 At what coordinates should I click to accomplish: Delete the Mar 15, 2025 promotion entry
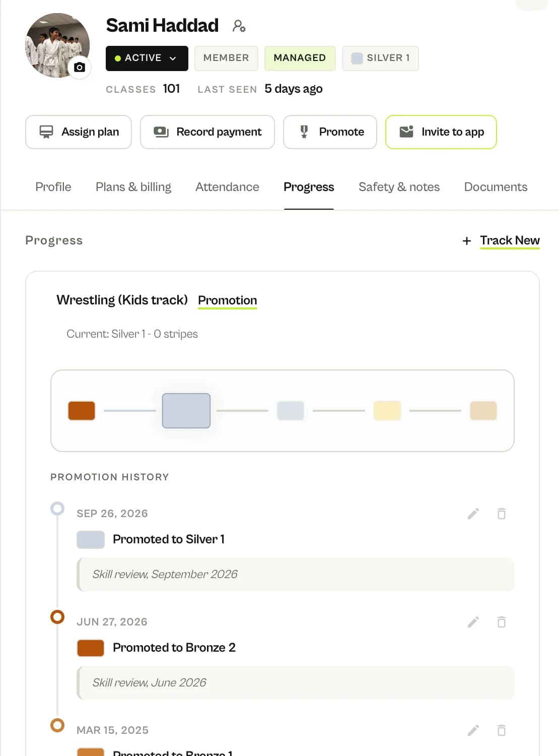pyautogui.click(x=502, y=730)
